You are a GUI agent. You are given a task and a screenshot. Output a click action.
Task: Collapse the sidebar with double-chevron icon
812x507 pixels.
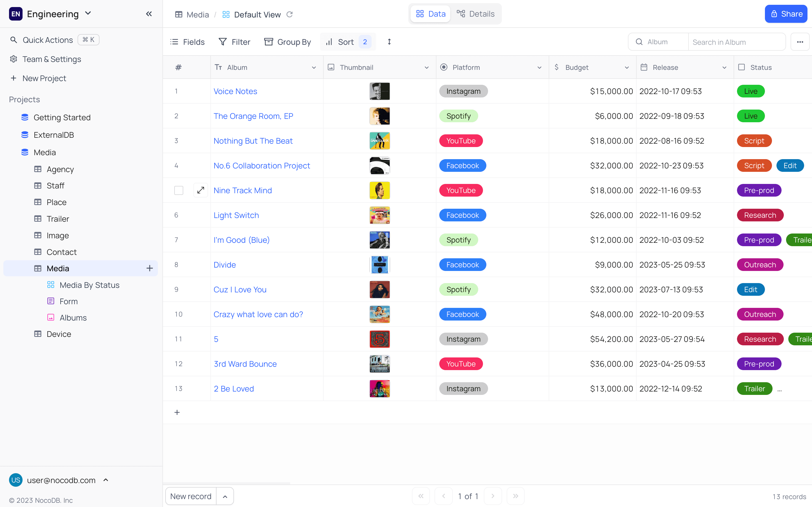[x=149, y=14]
